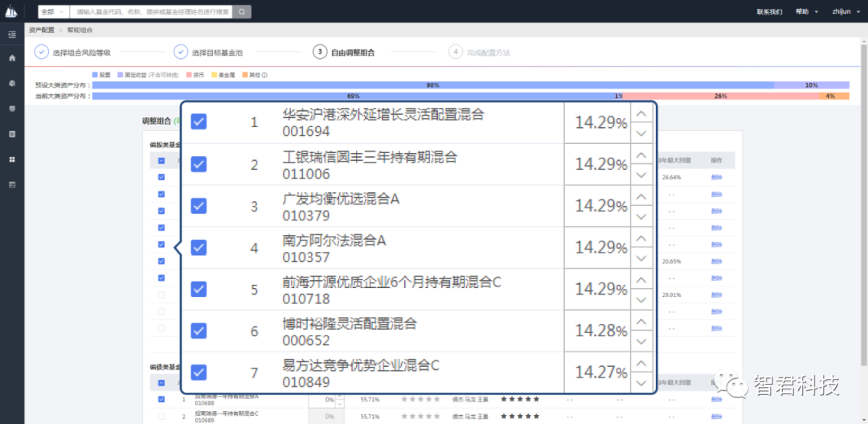The height and width of the screenshot is (424, 868).
Task: Open the Home icon in the sidebar
Action: tap(12, 58)
